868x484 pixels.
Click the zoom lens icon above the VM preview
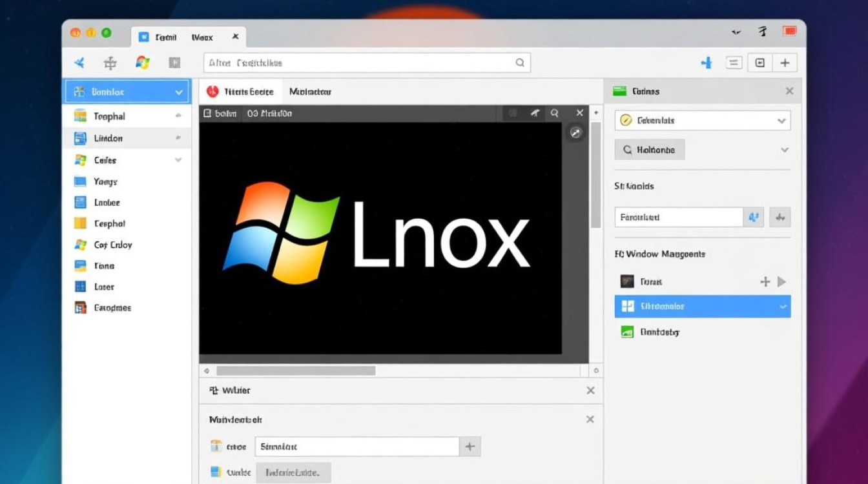pos(554,112)
